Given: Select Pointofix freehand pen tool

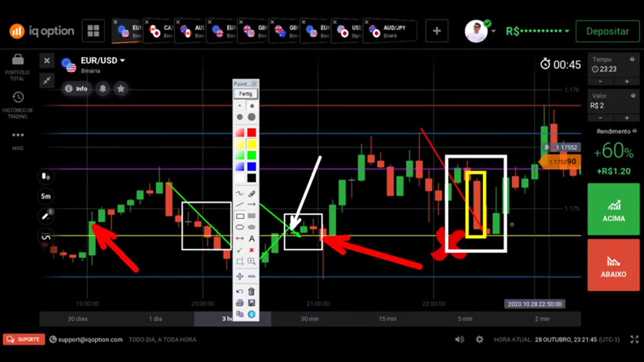Looking at the screenshot, I should (x=240, y=193).
